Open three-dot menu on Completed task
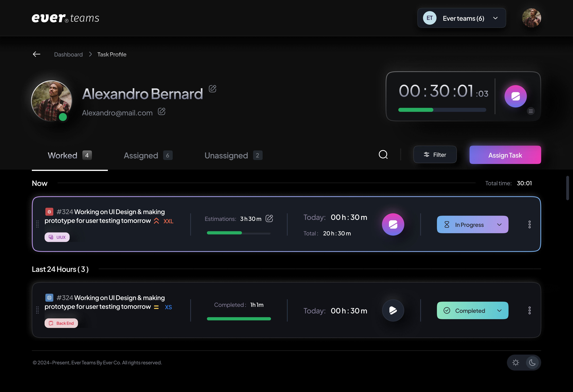This screenshot has width=573, height=392. click(529, 310)
